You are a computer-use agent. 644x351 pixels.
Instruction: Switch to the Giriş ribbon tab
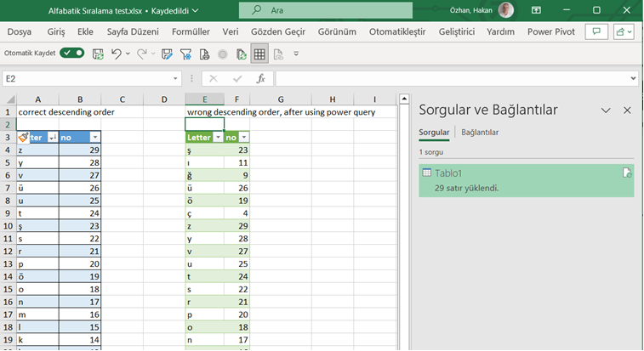56,31
